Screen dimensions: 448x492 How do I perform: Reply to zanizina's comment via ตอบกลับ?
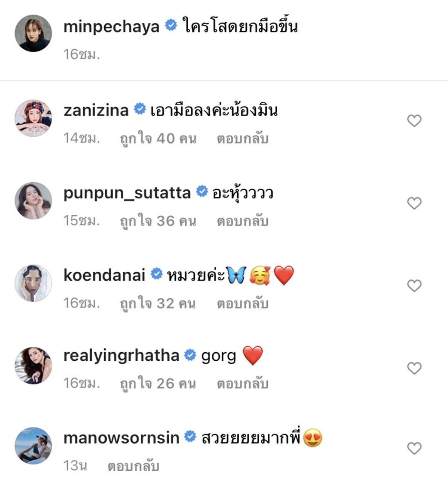(243, 139)
